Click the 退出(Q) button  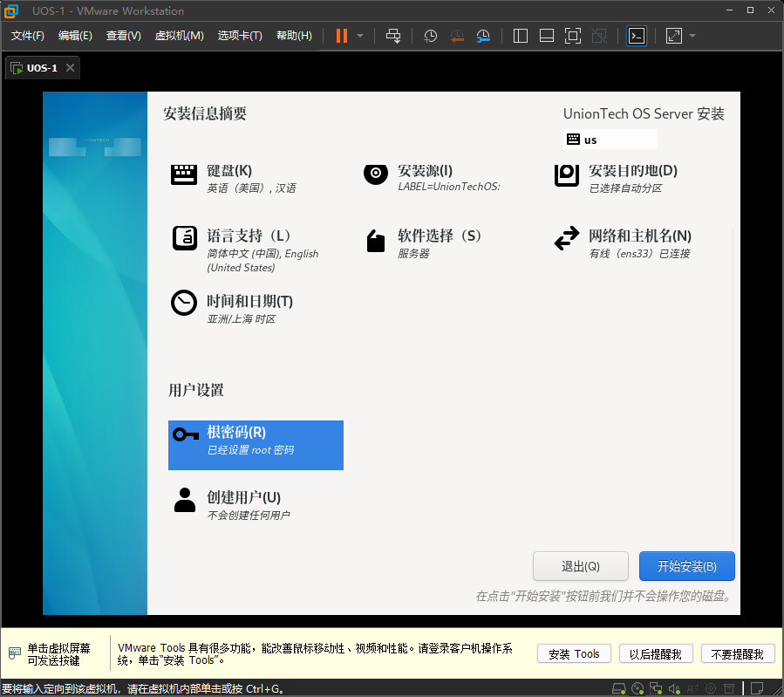tap(580, 565)
